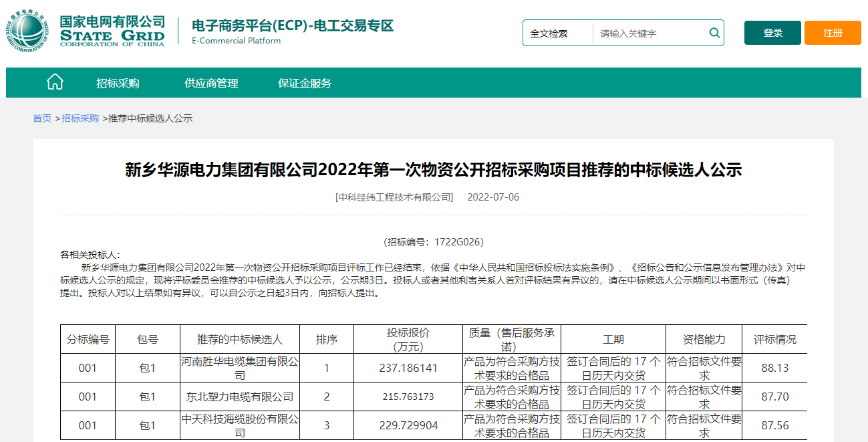Viewport: 868px width, 442px height.
Task: Select the 河南胜华电缆集团有限公司 table cell
Action: point(239,367)
